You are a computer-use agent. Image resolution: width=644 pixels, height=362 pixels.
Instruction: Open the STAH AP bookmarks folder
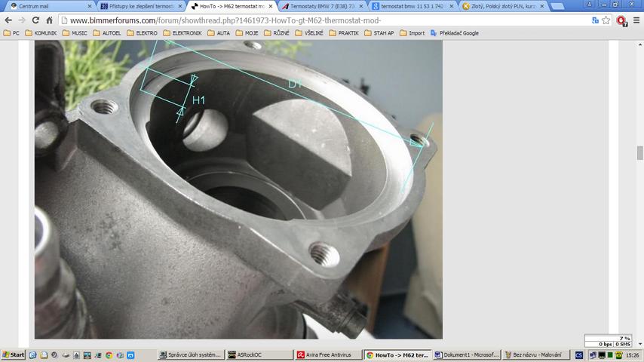click(379, 33)
